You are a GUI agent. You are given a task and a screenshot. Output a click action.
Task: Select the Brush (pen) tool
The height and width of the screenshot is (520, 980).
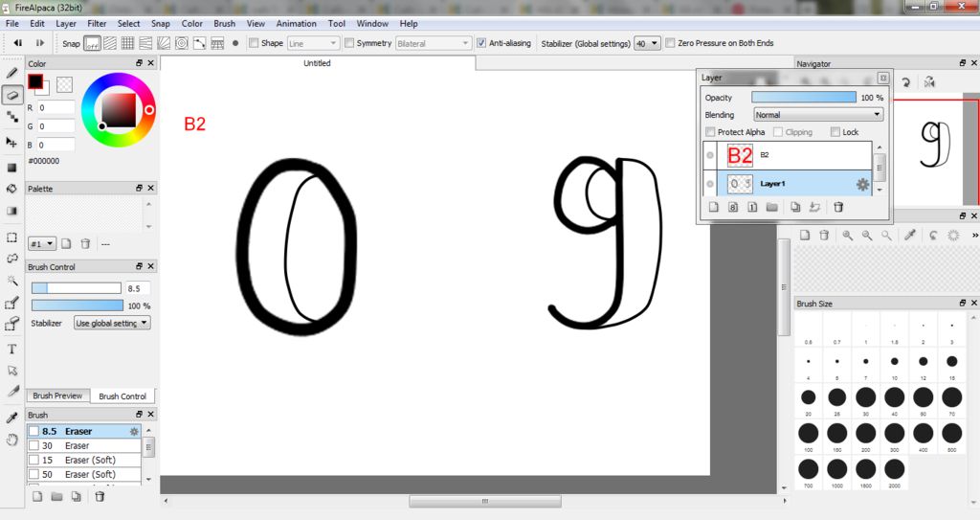tap(11, 73)
